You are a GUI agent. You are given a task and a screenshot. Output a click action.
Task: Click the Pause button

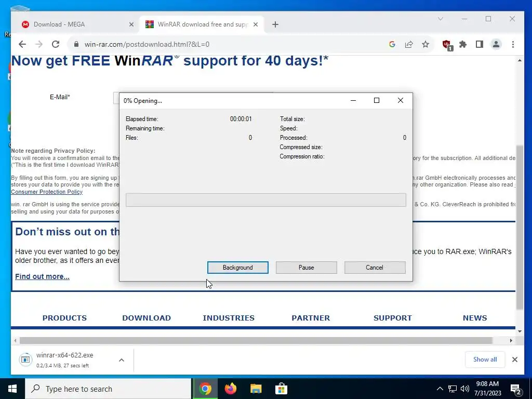click(x=307, y=268)
